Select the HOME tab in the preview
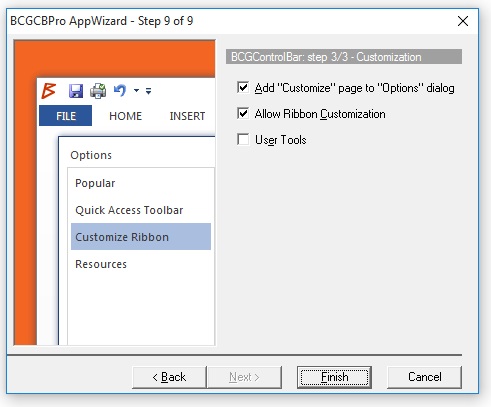This screenshot has width=491, height=407. pyautogui.click(x=125, y=116)
